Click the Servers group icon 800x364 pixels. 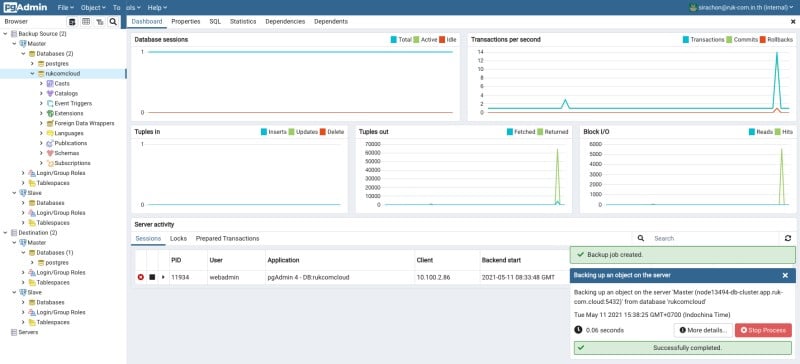(x=14, y=332)
